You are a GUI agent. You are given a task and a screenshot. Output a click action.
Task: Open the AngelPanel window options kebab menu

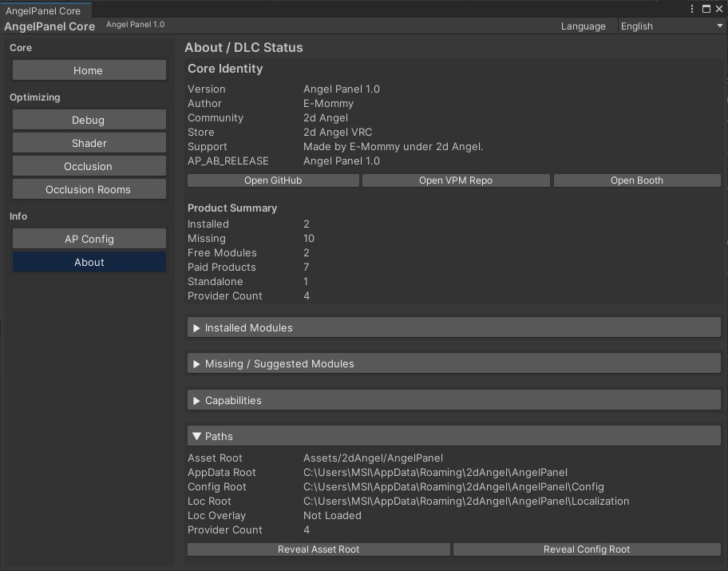692,8
